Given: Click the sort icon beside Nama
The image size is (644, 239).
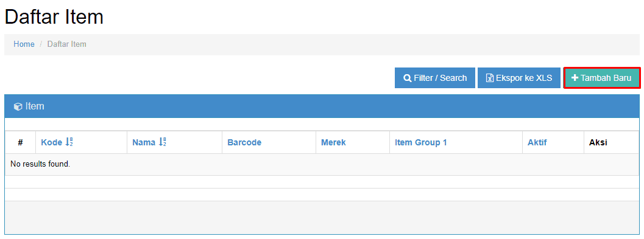Looking at the screenshot, I should pos(162,142).
